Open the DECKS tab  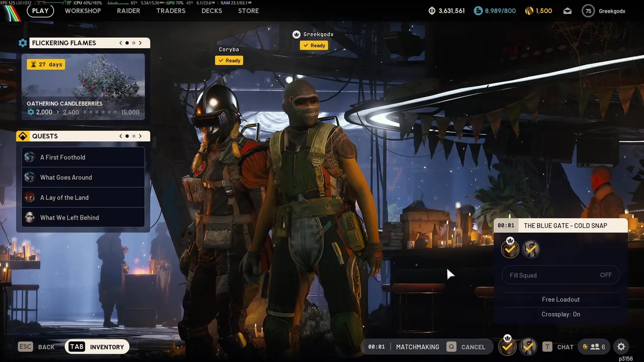tap(212, 11)
